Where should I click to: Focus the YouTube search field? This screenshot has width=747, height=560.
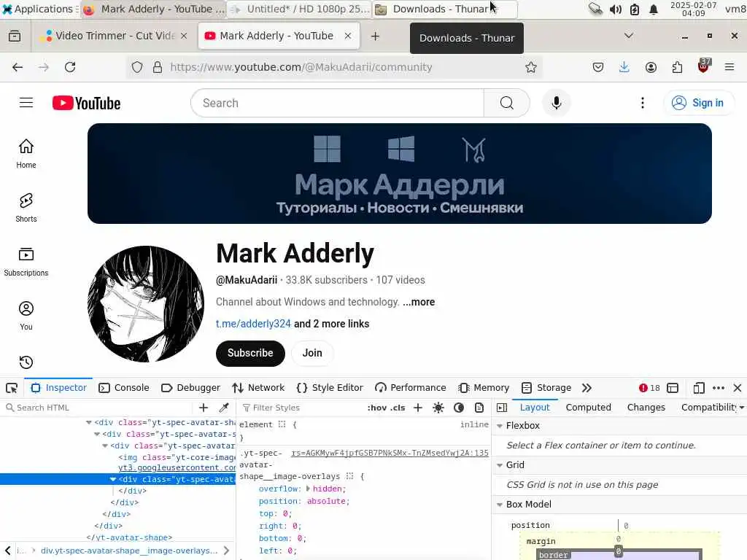point(337,103)
